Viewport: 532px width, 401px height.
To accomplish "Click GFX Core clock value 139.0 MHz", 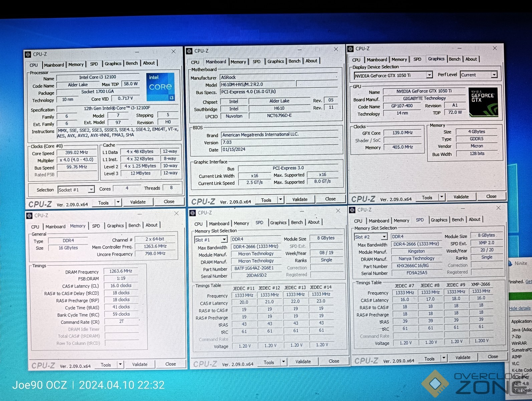I will pyautogui.click(x=403, y=133).
